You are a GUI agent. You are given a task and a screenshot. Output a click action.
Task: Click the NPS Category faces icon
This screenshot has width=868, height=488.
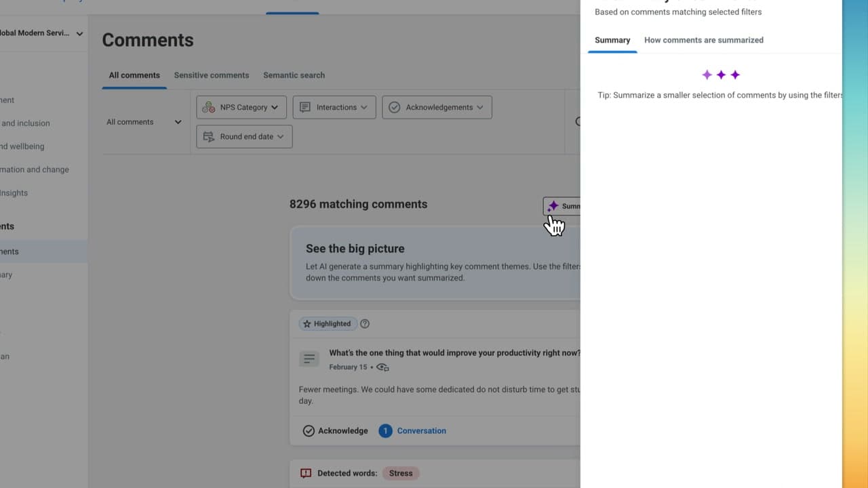[209, 107]
